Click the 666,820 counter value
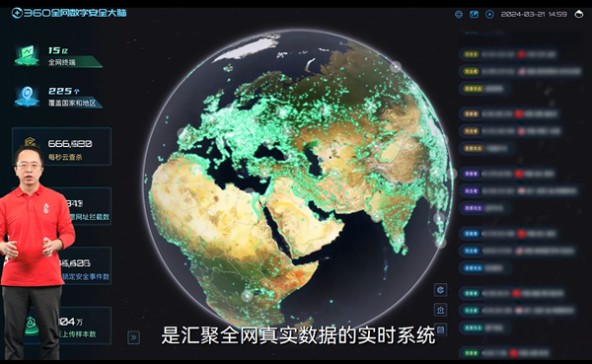 70,143
